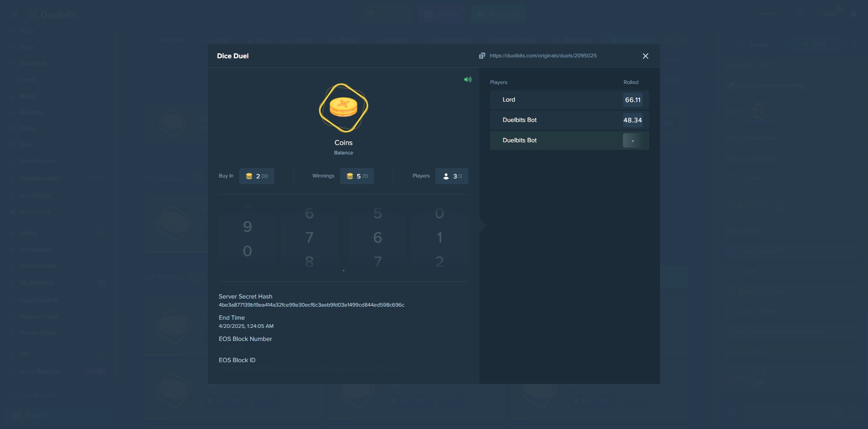Viewport: 868px width, 429px height.
Task: Click the Server Secret Hash value
Action: 311,305
